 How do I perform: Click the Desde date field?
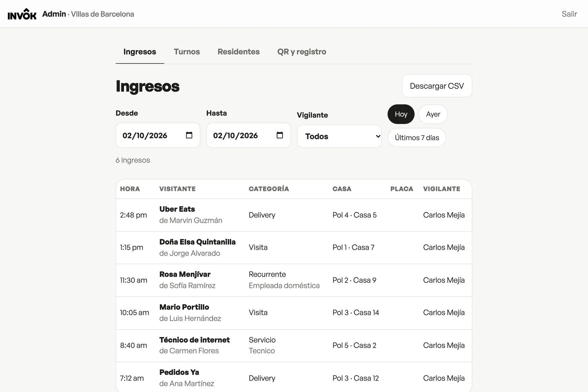tap(158, 135)
